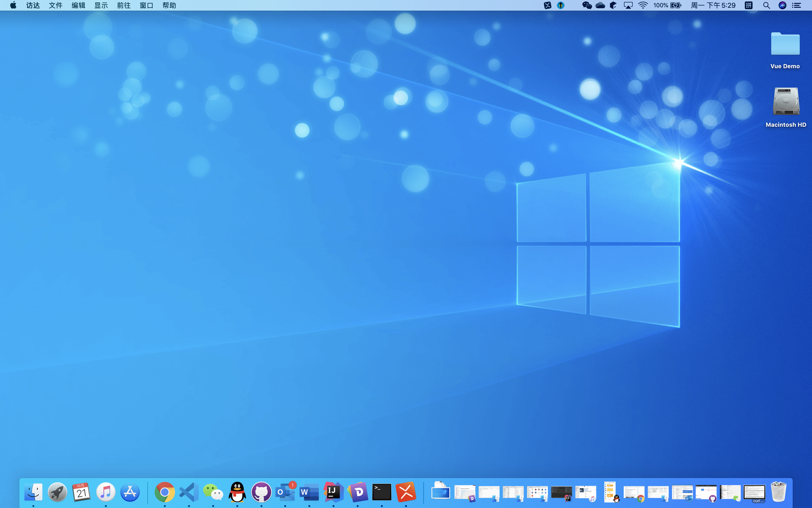The width and height of the screenshot is (812, 508).
Task: Click the X-shaped menu bar status icon
Action: tap(548, 5)
